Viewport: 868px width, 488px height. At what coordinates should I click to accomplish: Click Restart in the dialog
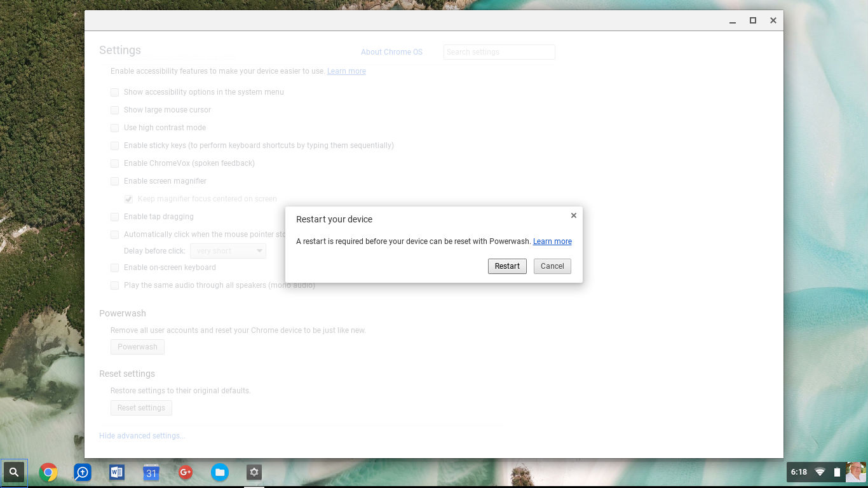pos(507,266)
